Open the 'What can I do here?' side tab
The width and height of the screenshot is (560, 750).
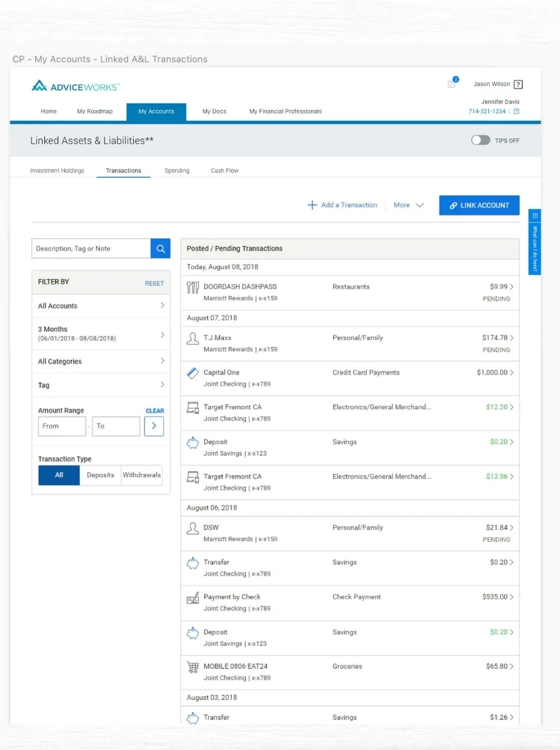(x=534, y=242)
